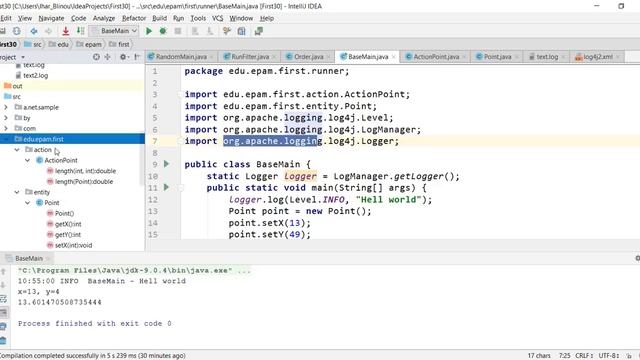Switch to the RandomMain.java tab
This screenshot has height=360, width=640.
point(181,57)
